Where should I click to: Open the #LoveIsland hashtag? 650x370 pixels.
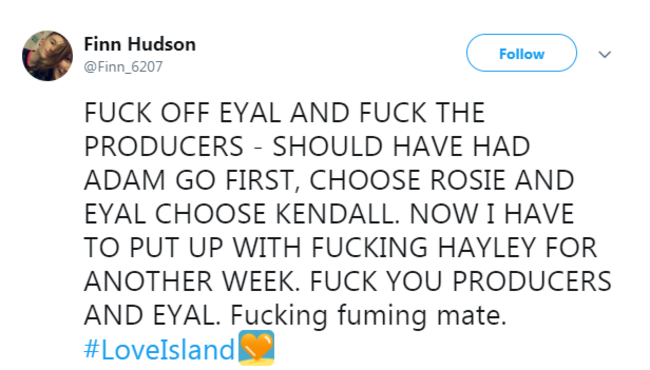tap(159, 349)
